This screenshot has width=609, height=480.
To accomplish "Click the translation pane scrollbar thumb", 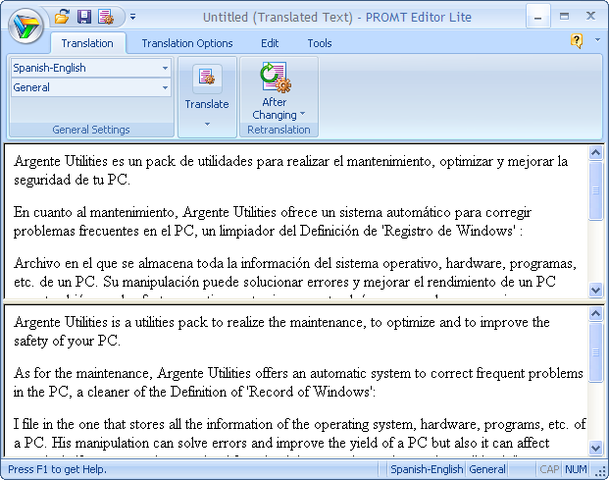I will pyautogui.click(x=595, y=352).
